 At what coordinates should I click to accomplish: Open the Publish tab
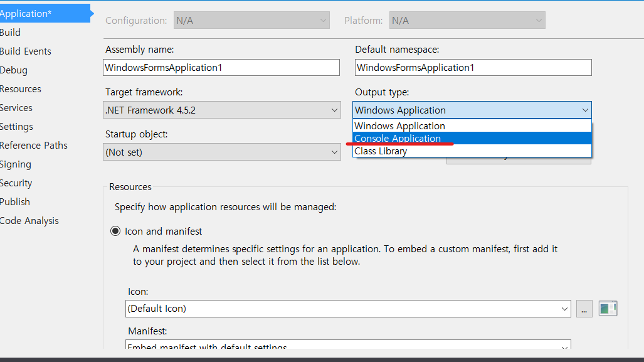tap(15, 202)
